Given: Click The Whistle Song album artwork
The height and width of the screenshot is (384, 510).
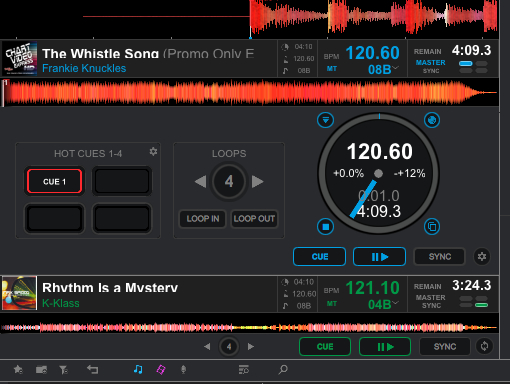Looking at the screenshot, I should (x=19, y=59).
